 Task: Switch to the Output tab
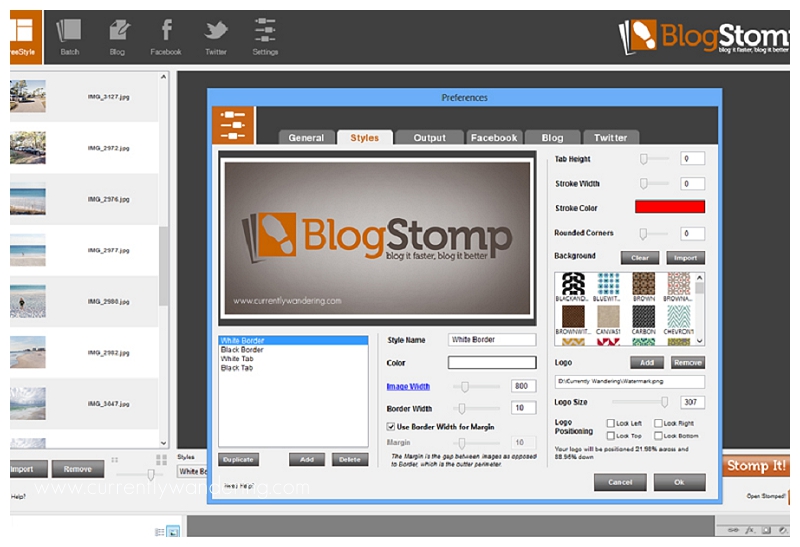(x=430, y=137)
